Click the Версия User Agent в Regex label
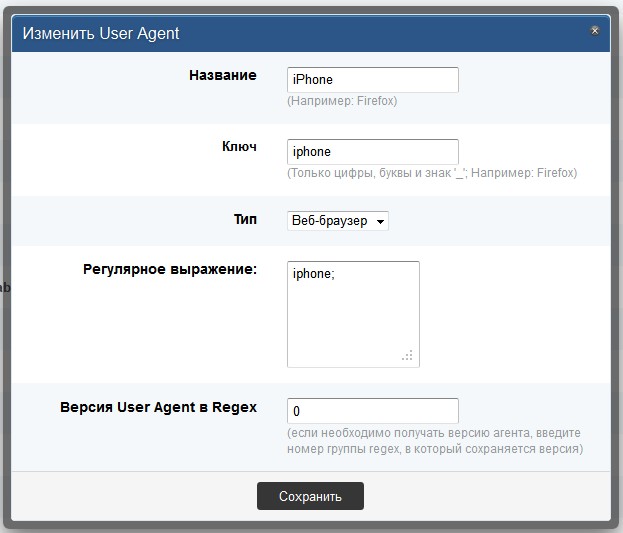Image resolution: width=623 pixels, height=533 pixels. coord(159,407)
